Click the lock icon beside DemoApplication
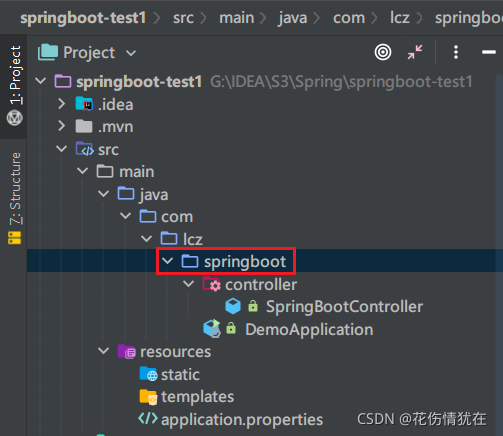Image resolution: width=503 pixels, height=436 pixels. click(231, 328)
